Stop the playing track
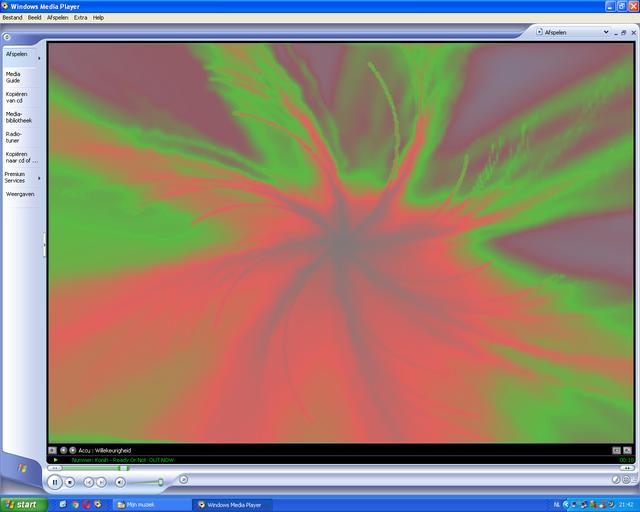This screenshot has height=512, width=640. click(70, 482)
